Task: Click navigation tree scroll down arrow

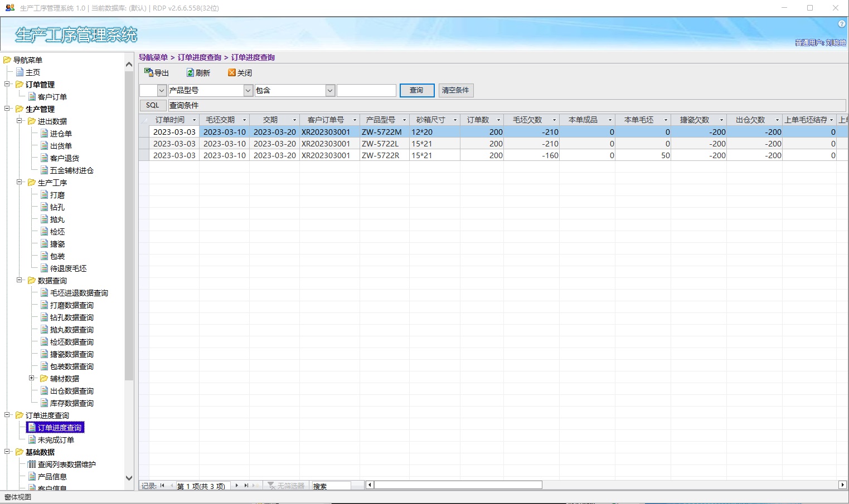Action: click(129, 478)
